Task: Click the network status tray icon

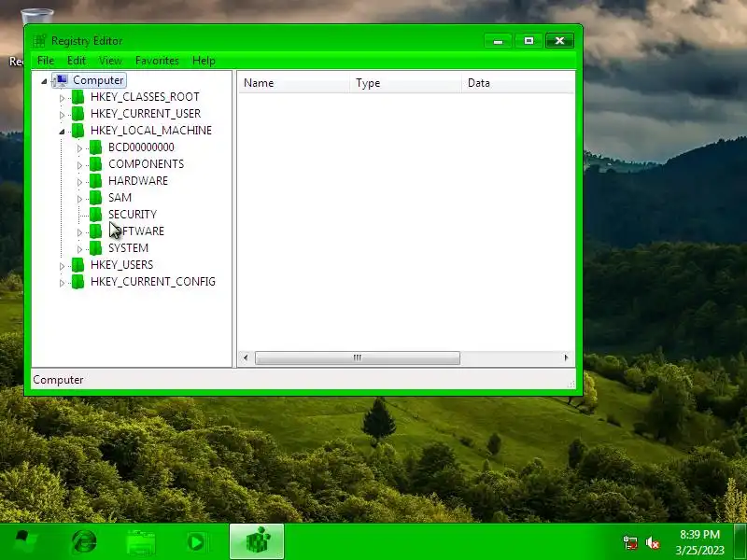Action: point(630,542)
